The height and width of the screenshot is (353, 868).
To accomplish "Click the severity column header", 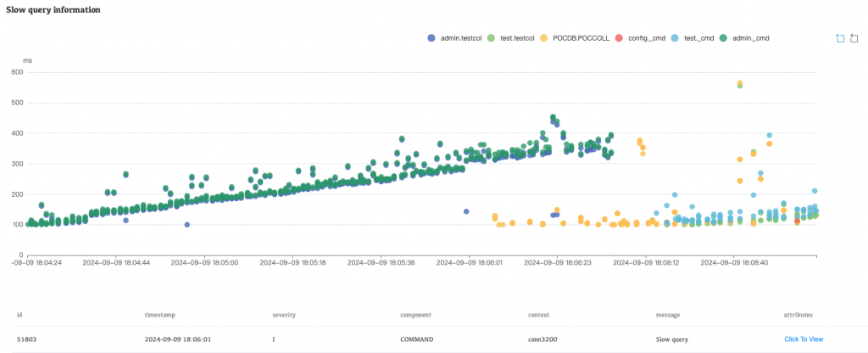I will pyautogui.click(x=286, y=315).
